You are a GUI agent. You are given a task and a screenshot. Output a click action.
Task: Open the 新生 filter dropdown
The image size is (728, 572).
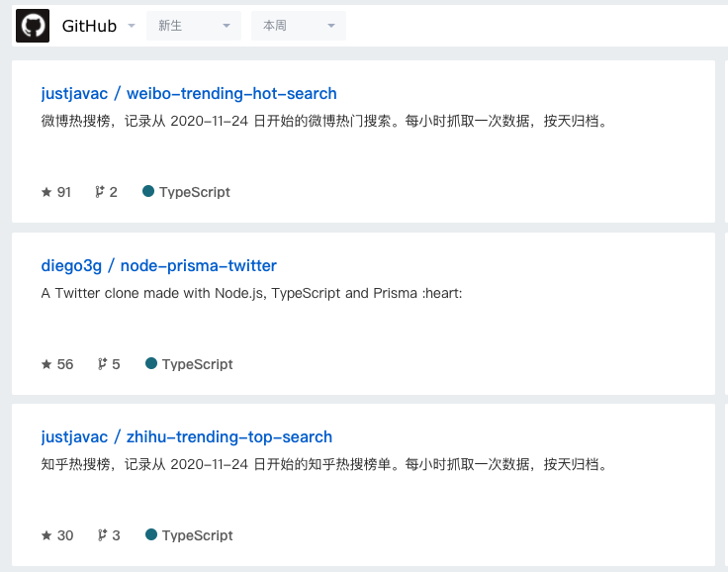[x=194, y=26]
